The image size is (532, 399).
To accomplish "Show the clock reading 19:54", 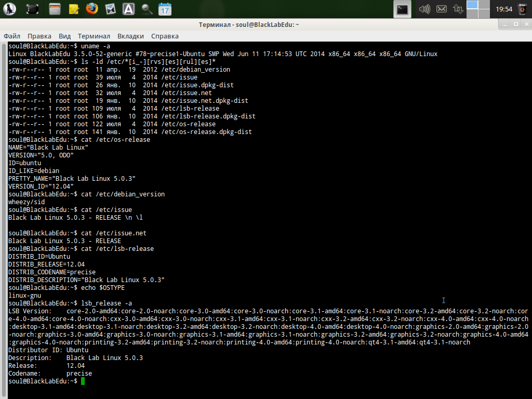I will pos(504,9).
